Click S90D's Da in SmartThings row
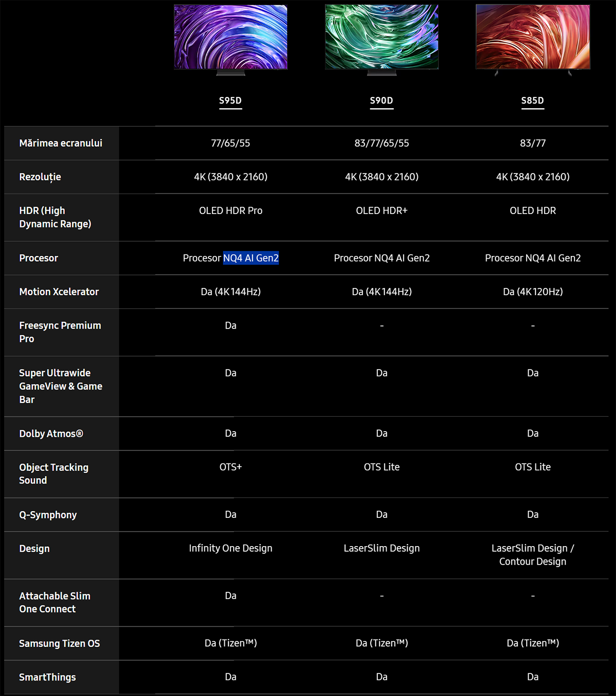The image size is (616, 696). coord(382,677)
